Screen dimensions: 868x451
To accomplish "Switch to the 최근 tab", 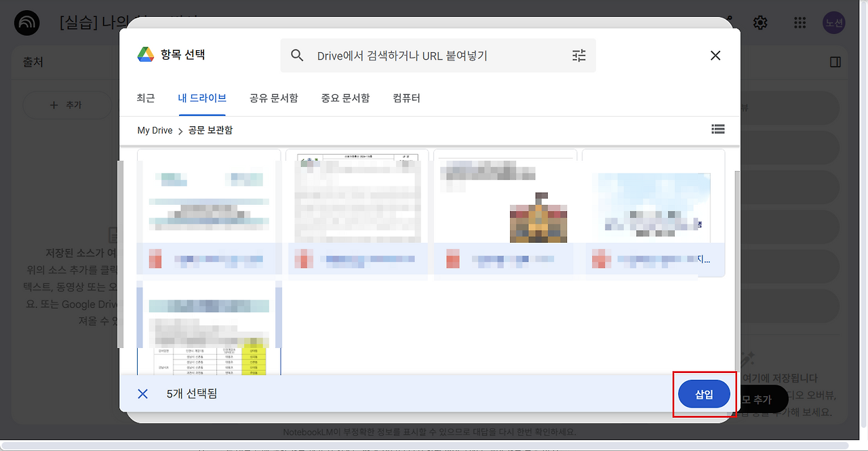I will click(x=146, y=98).
